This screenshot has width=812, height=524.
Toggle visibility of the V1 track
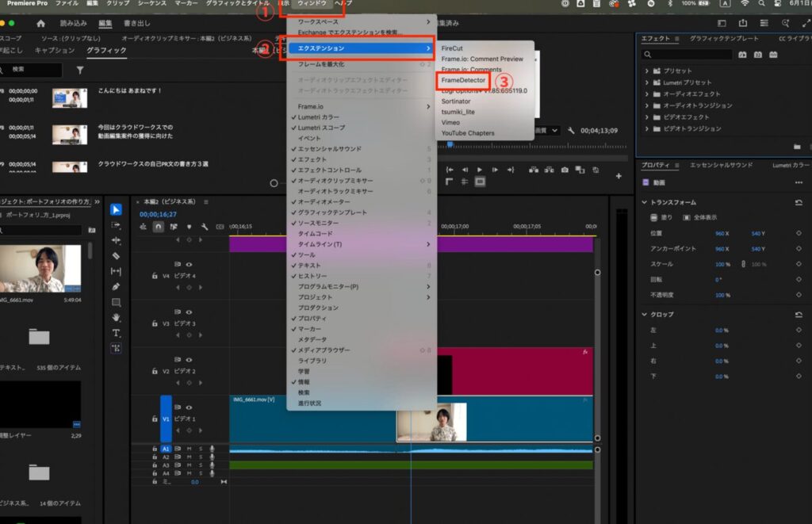click(x=189, y=407)
